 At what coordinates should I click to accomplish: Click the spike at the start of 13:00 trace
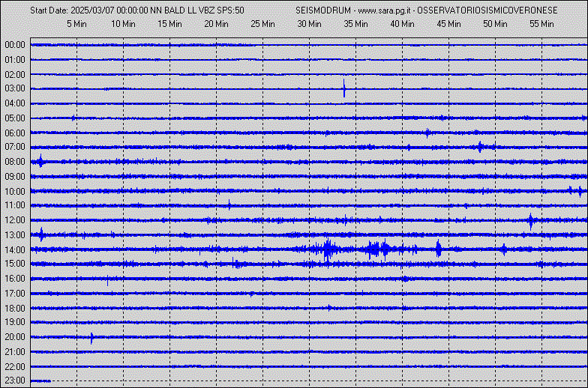42,234
